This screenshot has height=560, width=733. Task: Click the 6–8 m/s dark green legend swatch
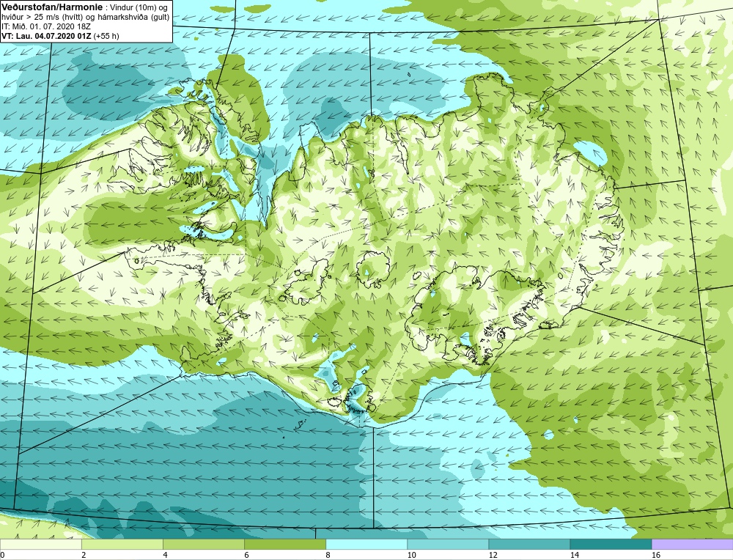[284, 545]
